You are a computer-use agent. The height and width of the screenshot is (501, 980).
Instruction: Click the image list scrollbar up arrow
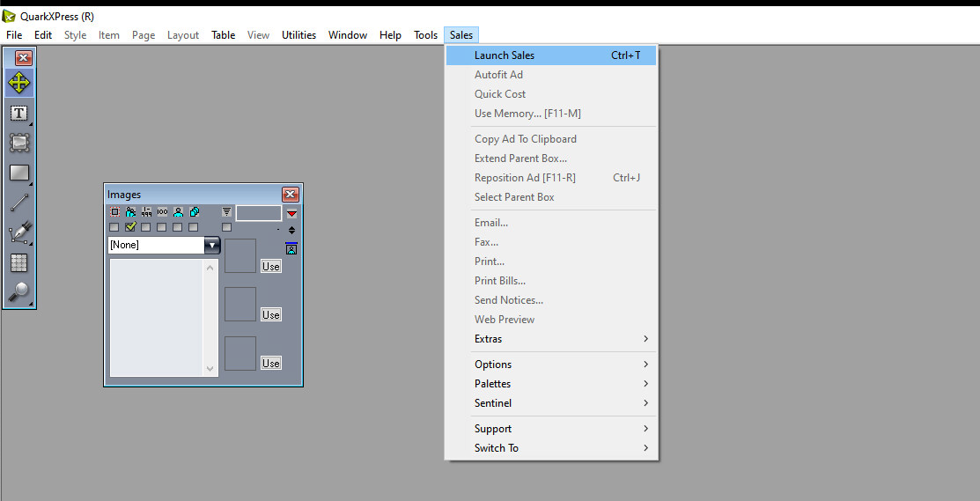coord(210,268)
